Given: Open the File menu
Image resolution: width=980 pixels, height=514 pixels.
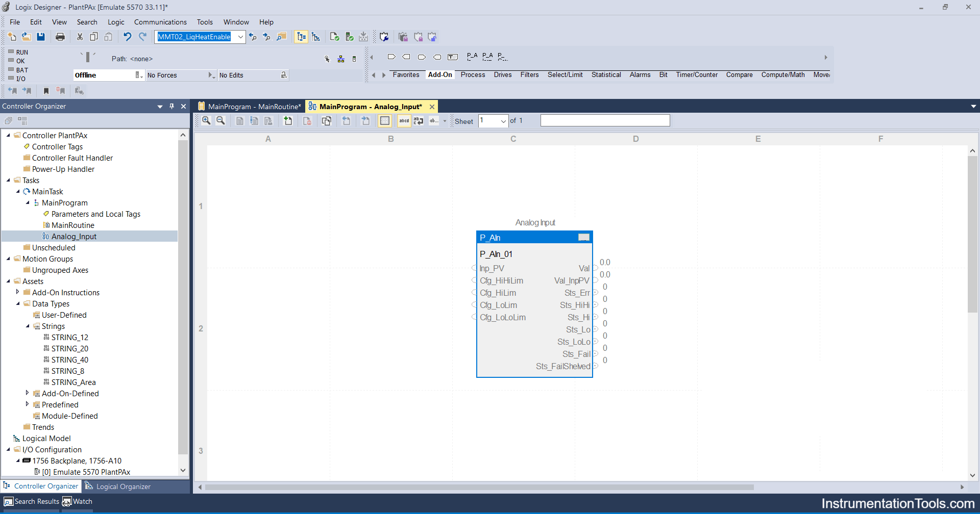Looking at the screenshot, I should pos(15,22).
